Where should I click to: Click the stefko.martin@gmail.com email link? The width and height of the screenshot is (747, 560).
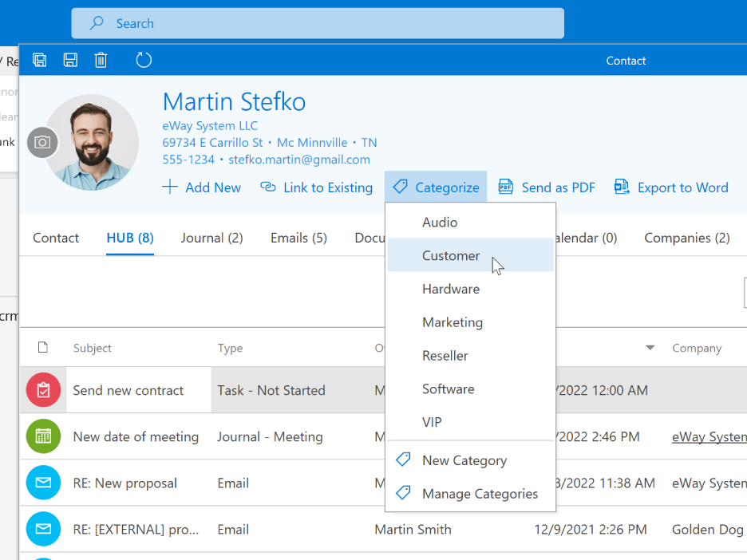(x=299, y=159)
